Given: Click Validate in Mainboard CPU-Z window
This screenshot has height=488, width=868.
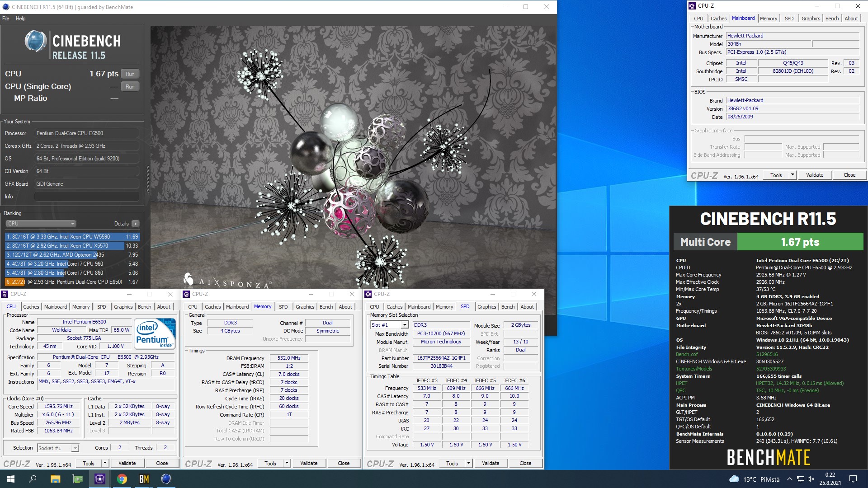Looking at the screenshot, I should (x=815, y=175).
